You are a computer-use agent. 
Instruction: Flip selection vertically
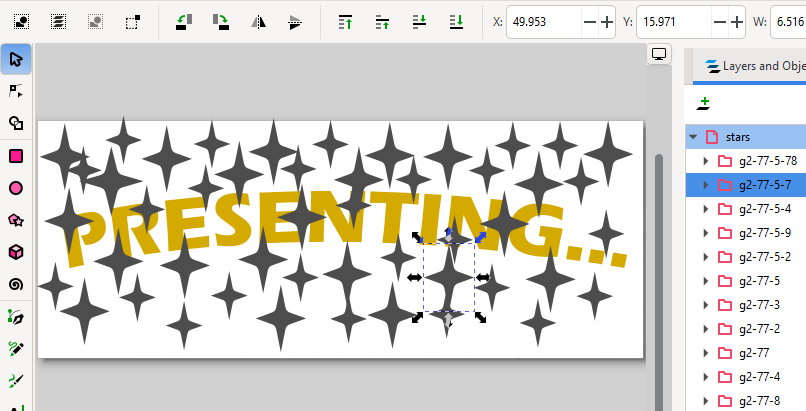[x=295, y=22]
